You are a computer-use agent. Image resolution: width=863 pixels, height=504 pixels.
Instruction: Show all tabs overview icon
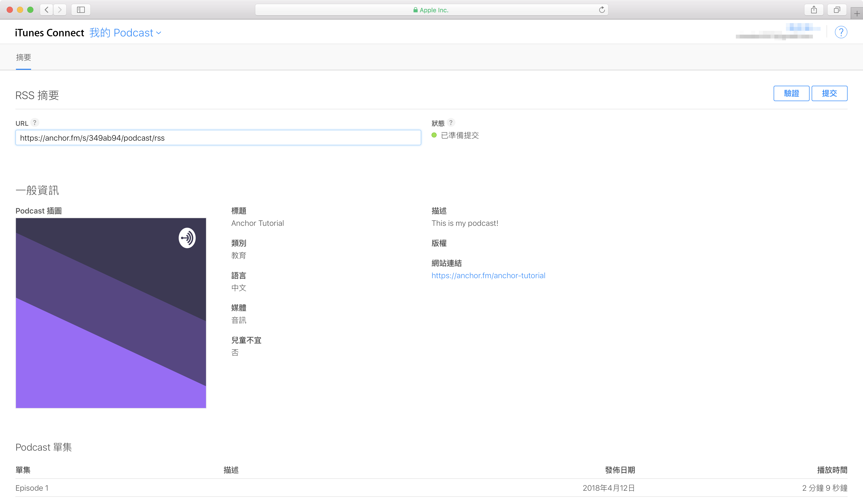tap(837, 9)
